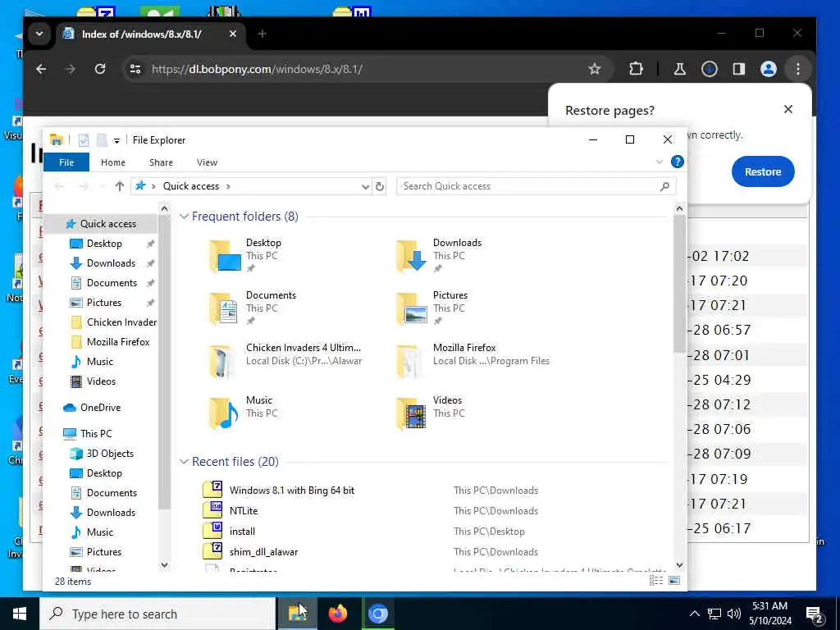Open Chrome downloads icon
Screen dimensions: 840x630
710,69
